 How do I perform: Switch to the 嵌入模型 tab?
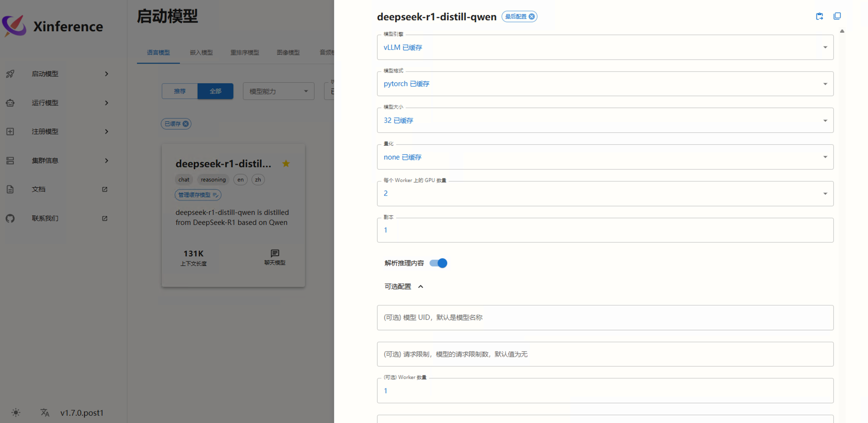click(x=201, y=53)
